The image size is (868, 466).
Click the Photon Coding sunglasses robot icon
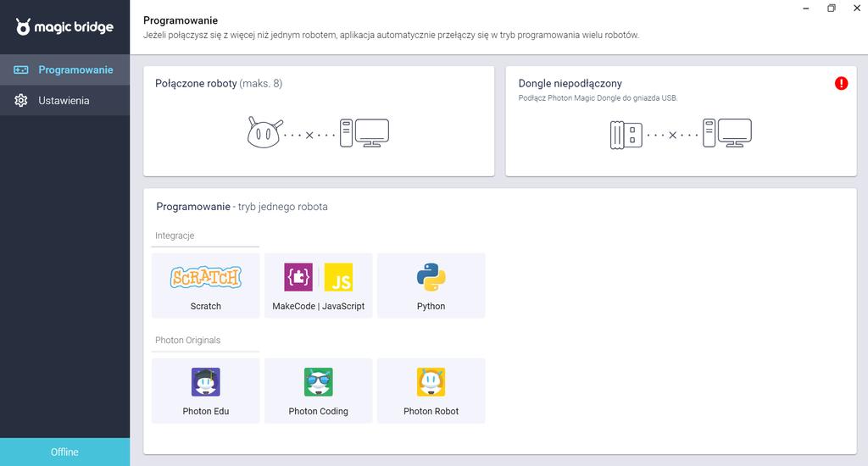(x=319, y=382)
